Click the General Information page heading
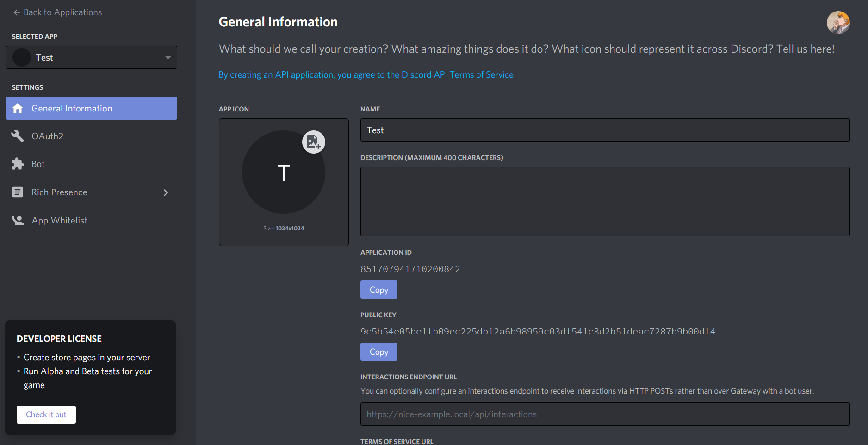 click(278, 22)
